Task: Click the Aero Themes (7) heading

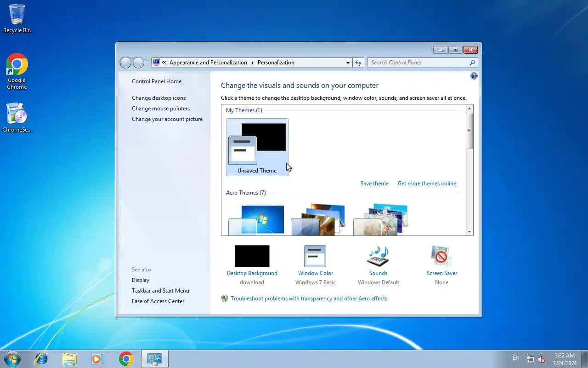Action: tap(246, 193)
